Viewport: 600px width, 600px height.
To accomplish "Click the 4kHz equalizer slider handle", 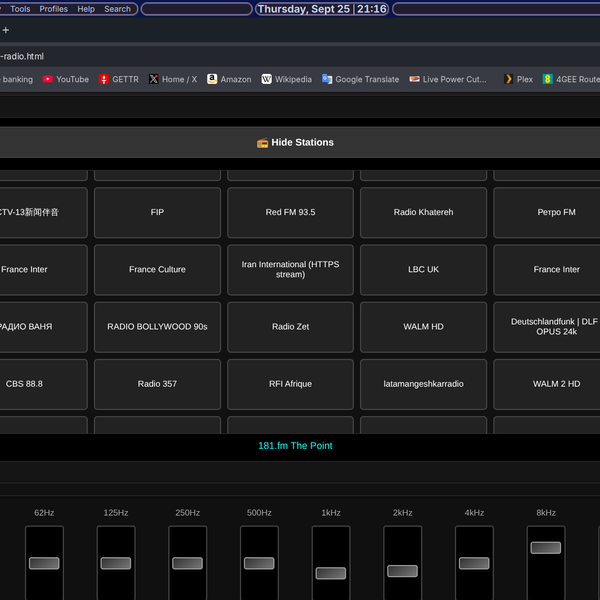I will tap(474, 563).
